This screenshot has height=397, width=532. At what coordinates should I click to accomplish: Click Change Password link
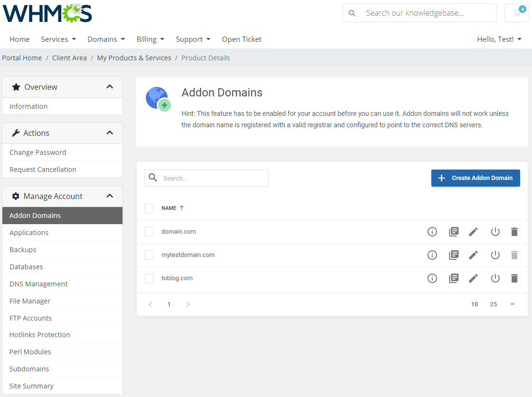coord(62,152)
